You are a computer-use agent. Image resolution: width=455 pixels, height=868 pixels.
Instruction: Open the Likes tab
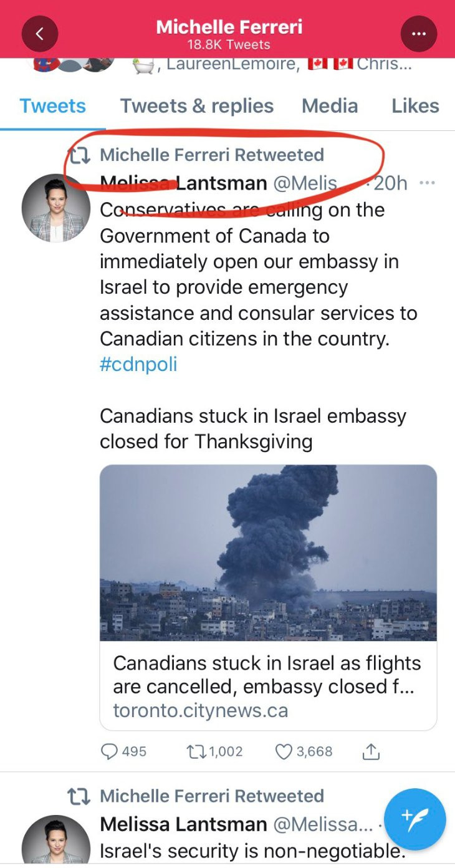point(415,106)
